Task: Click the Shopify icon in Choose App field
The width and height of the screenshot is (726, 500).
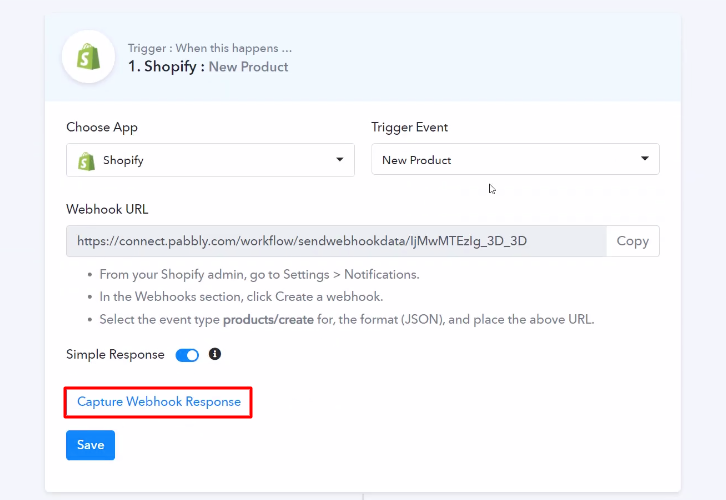Action: (86, 161)
